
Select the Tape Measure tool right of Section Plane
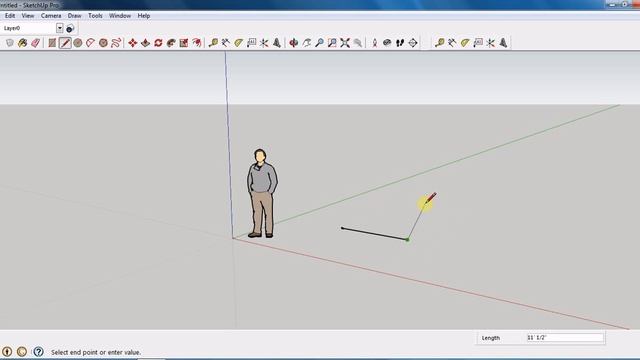tap(439, 42)
